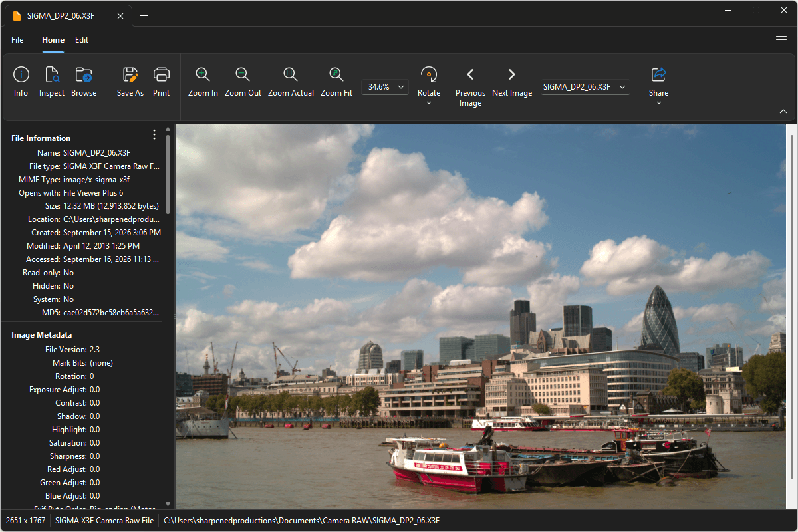Open the Info panel icon
The image size is (798, 532).
[x=21, y=74]
